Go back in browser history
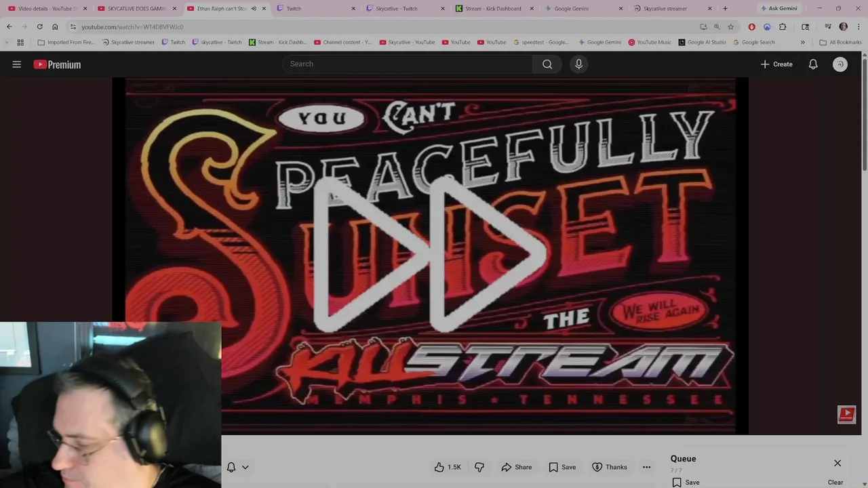This screenshot has width=868, height=488. pyautogui.click(x=9, y=26)
